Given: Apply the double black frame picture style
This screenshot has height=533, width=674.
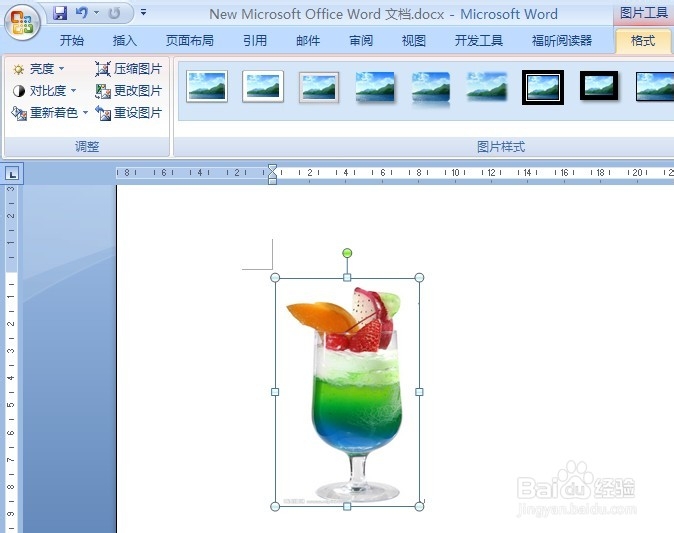Looking at the screenshot, I should [x=543, y=87].
